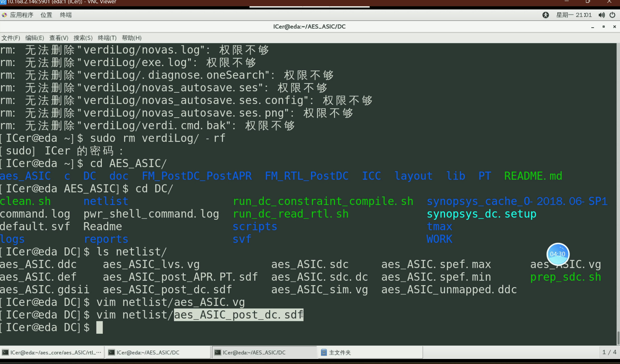Click the file name run_dc_read_rtl.sh

click(290, 214)
